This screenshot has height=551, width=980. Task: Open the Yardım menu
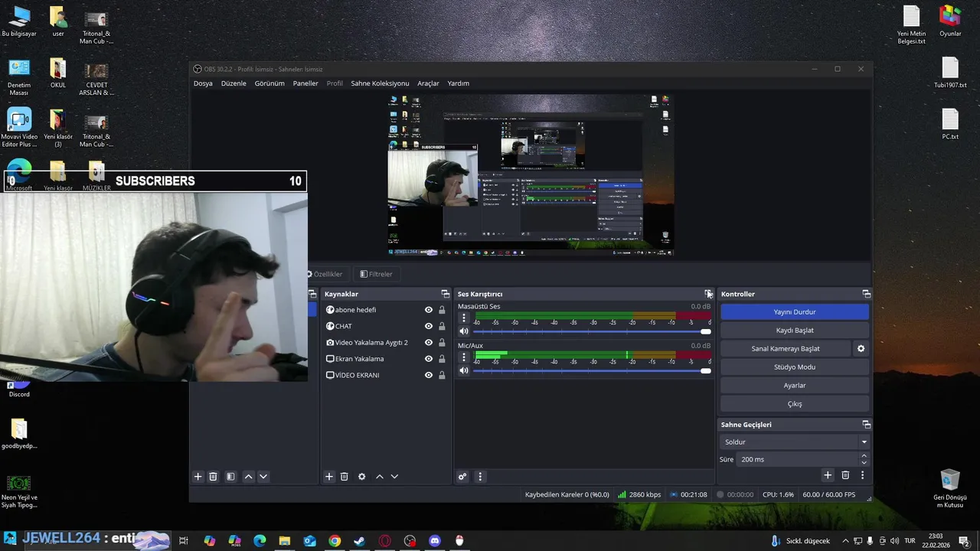click(x=458, y=83)
